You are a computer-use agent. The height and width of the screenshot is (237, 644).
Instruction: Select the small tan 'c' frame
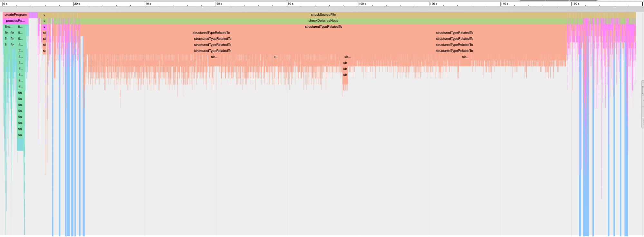[44, 15]
